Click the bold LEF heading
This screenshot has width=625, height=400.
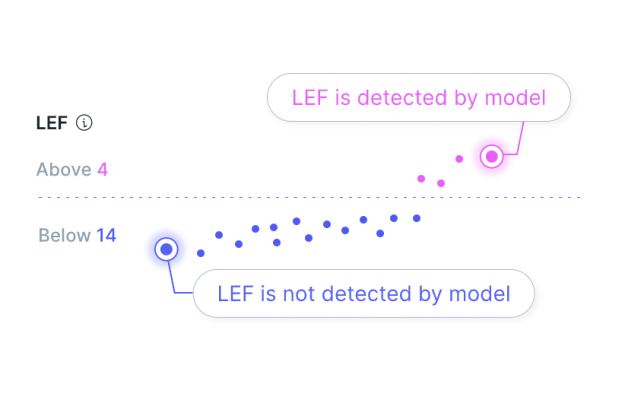tap(52, 123)
